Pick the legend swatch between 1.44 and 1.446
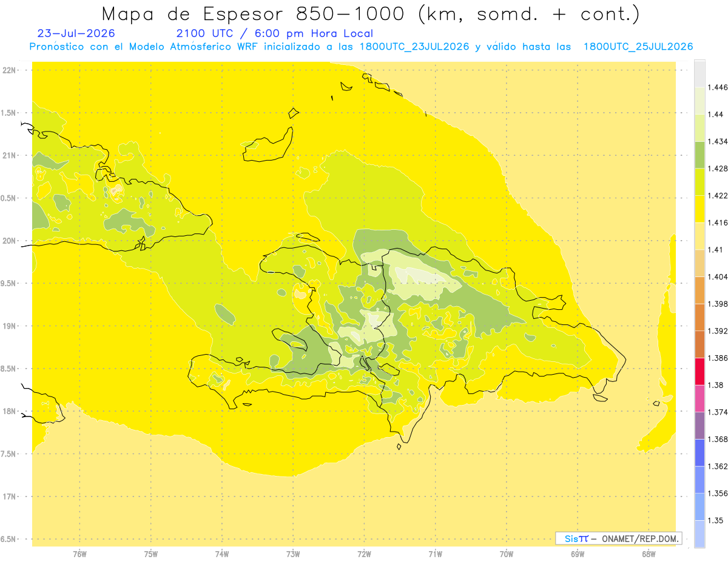Viewport: 728px width, 562px height. [699, 101]
